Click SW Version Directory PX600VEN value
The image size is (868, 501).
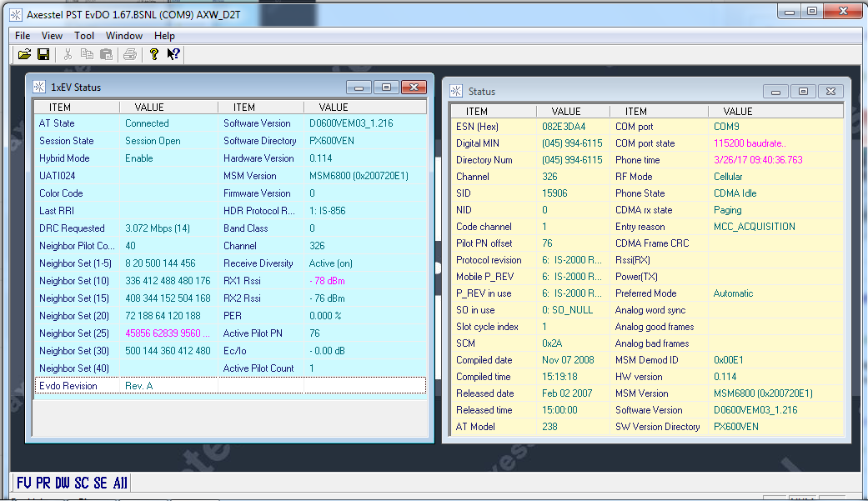[x=736, y=427]
